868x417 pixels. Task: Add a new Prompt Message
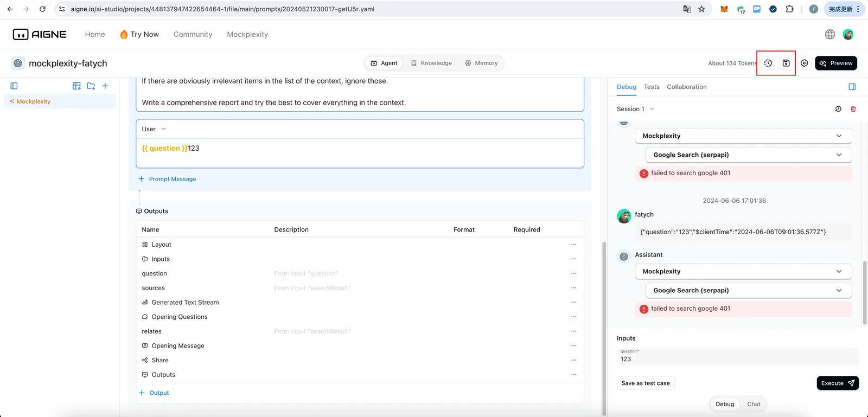pyautogui.click(x=167, y=179)
